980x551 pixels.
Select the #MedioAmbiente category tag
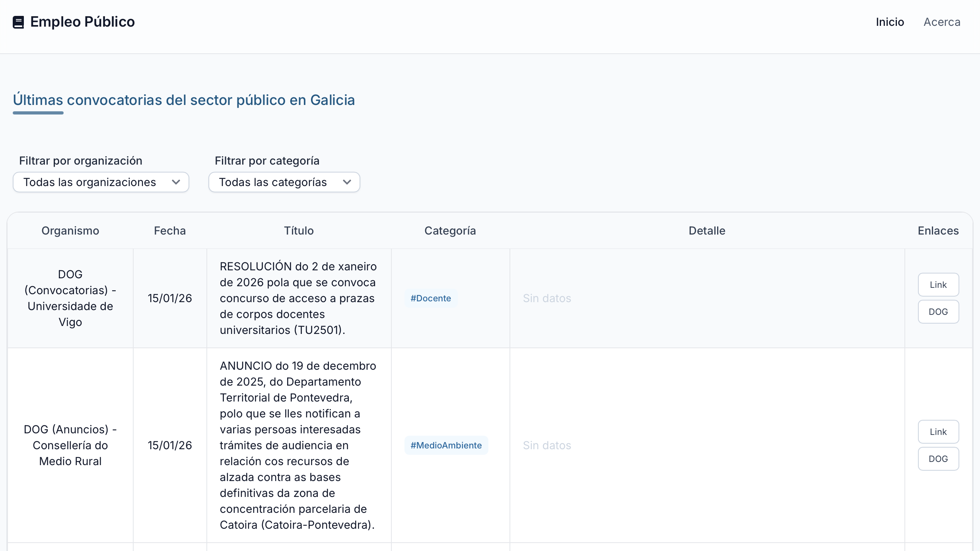pos(446,445)
